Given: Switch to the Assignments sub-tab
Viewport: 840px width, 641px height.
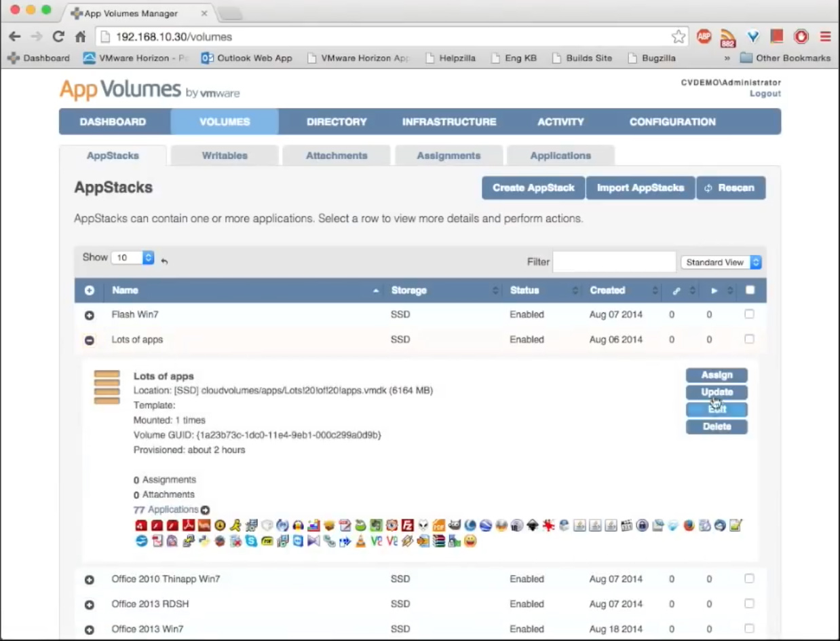Looking at the screenshot, I should click(x=448, y=155).
